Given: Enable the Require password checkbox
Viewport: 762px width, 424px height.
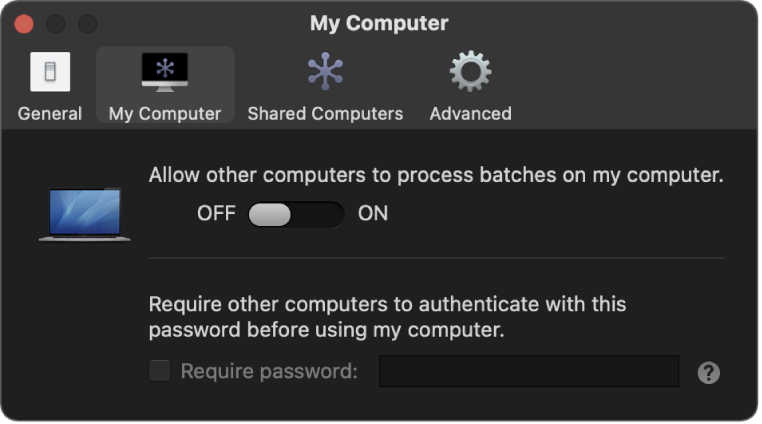Looking at the screenshot, I should [x=160, y=372].
